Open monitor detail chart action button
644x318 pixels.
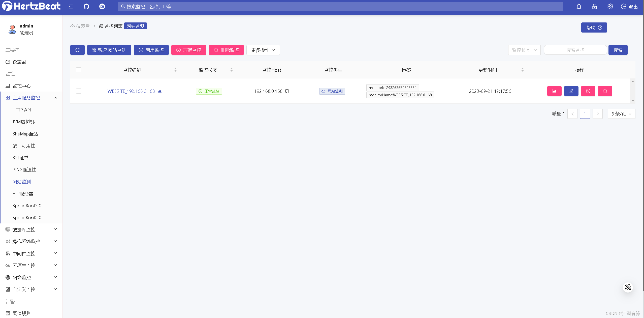(554, 91)
